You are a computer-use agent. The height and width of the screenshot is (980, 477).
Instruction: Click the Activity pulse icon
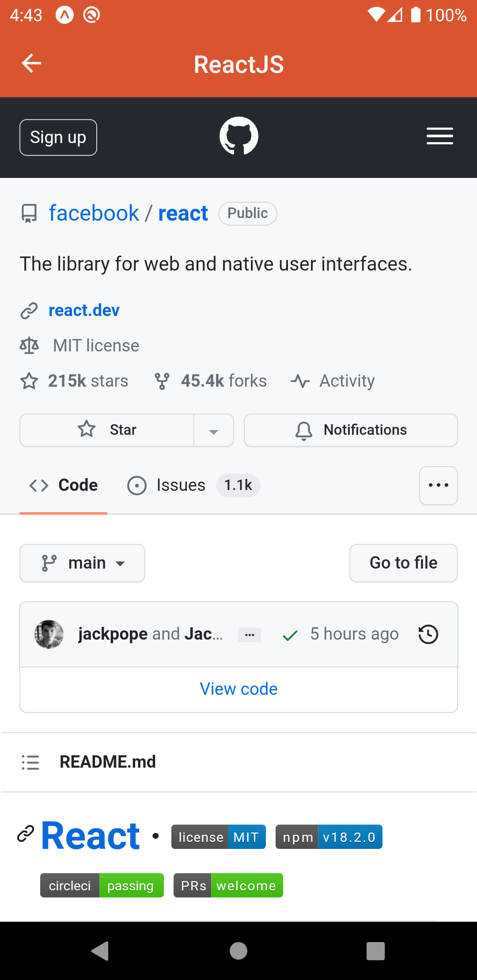(x=300, y=381)
